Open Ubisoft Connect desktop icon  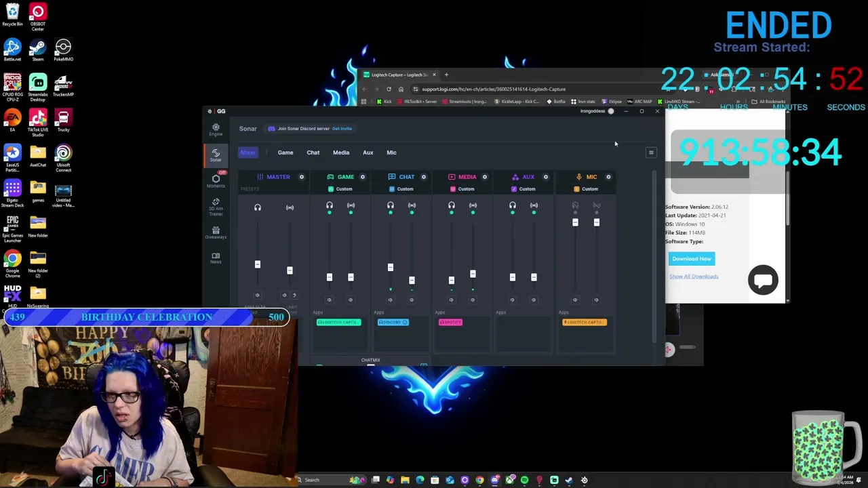63,159
